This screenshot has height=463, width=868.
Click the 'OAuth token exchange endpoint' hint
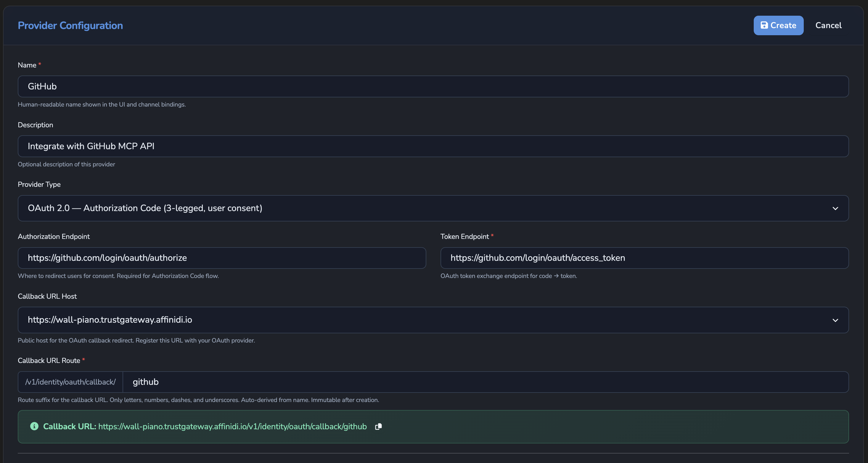(x=509, y=276)
